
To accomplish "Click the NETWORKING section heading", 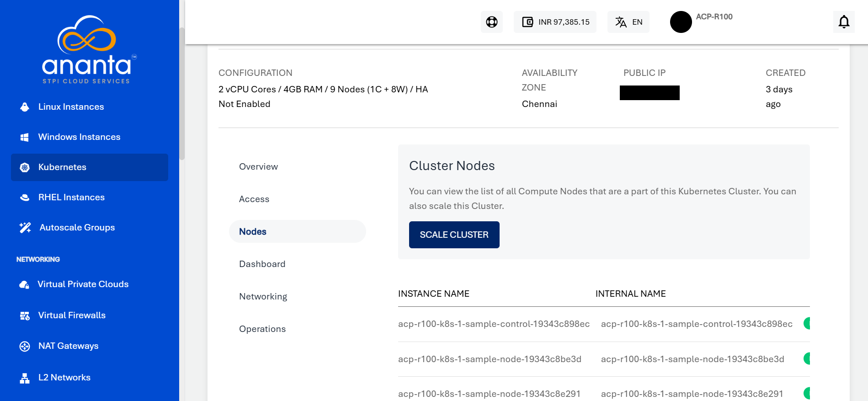I will coord(38,259).
